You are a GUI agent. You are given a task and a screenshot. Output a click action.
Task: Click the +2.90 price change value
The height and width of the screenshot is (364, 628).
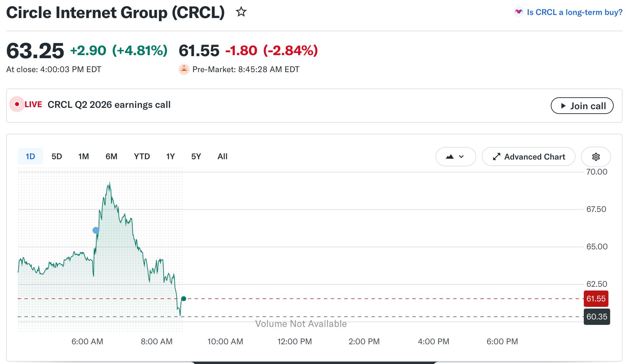click(88, 50)
